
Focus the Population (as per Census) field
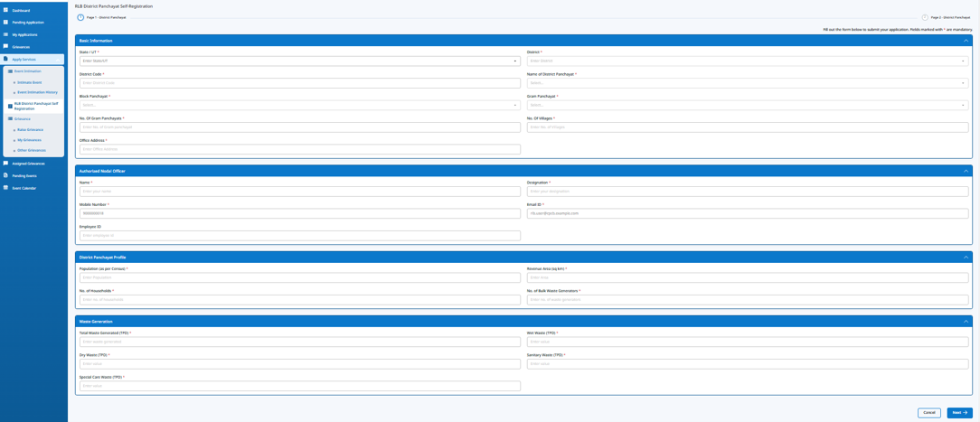pos(300,277)
